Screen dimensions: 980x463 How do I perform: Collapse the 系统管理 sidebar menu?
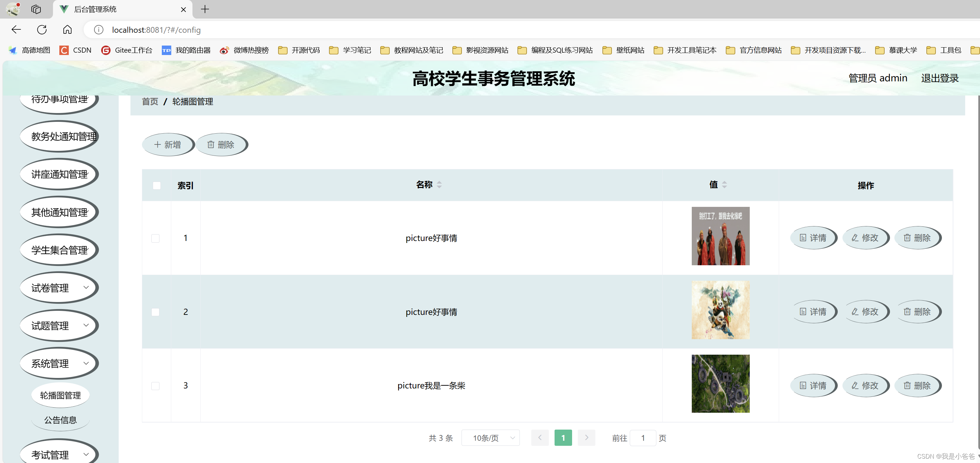[x=59, y=364]
